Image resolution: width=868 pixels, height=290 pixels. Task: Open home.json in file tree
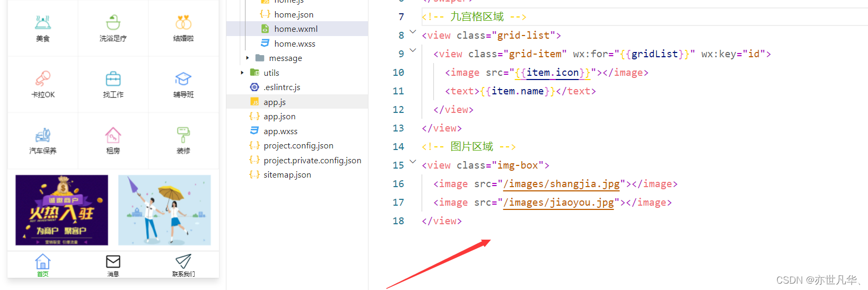294,14
